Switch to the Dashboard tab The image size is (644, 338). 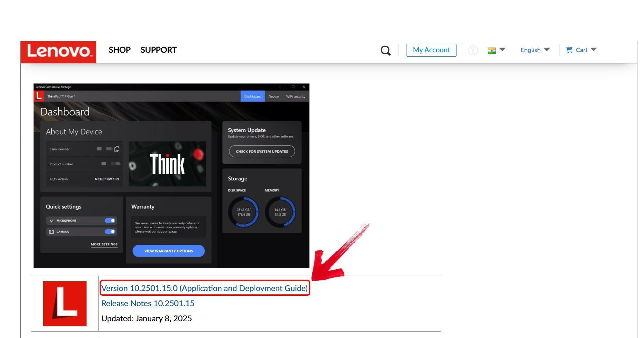click(253, 96)
